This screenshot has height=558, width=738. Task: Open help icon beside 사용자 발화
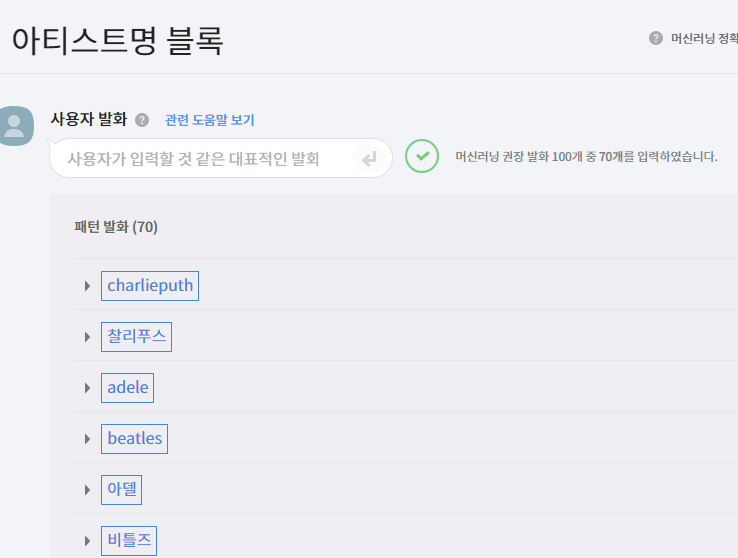click(x=142, y=120)
